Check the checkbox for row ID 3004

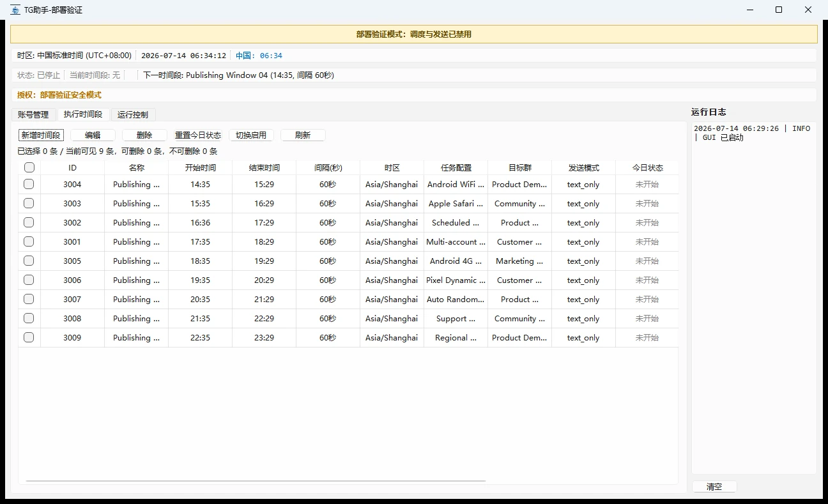pos(29,184)
